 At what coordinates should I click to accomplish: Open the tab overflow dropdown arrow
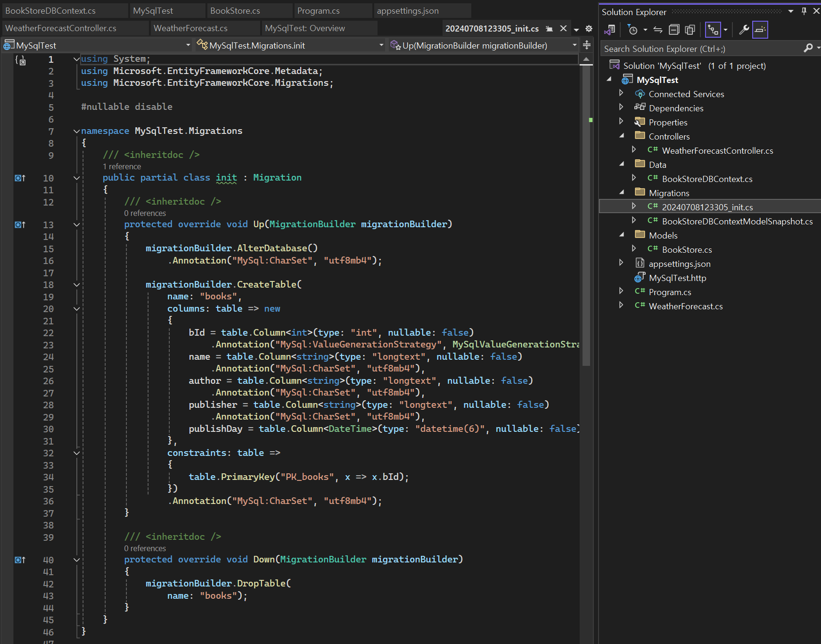point(576,29)
